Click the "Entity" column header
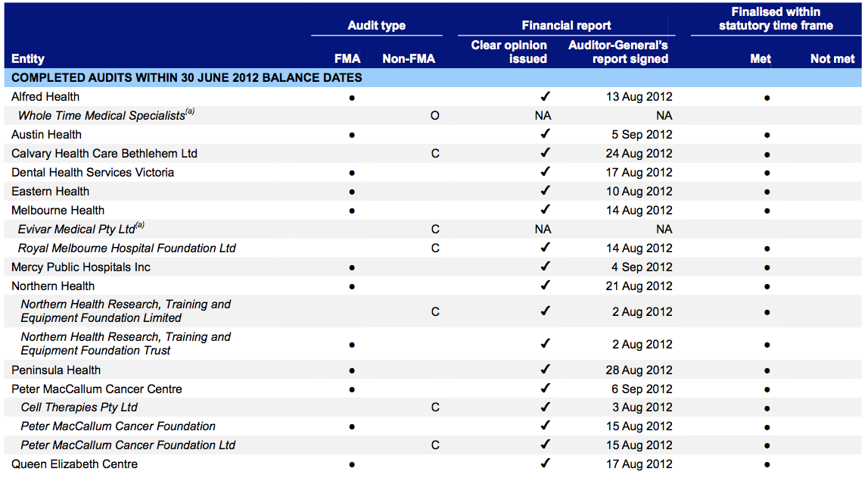Viewport: 868px width, 478px height. [x=28, y=59]
